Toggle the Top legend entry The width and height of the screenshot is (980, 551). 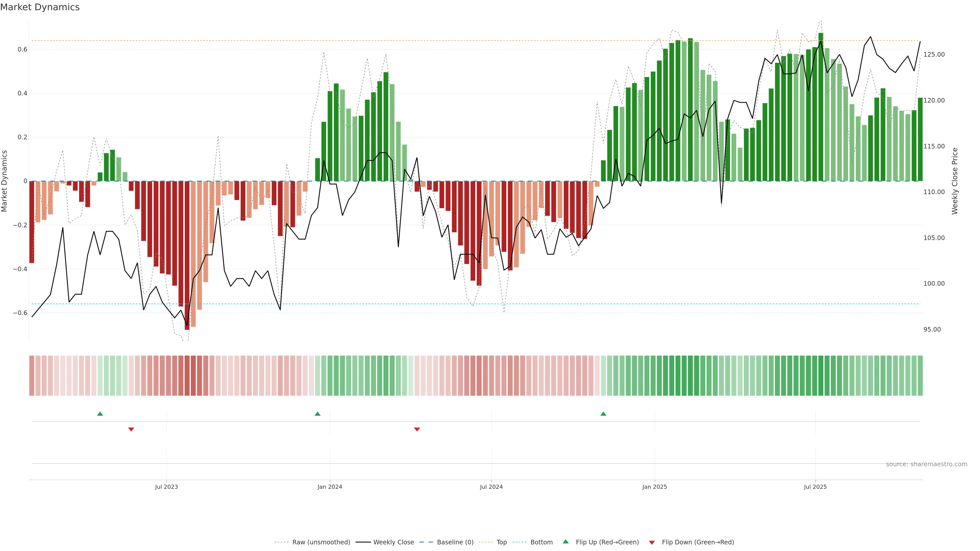pos(501,542)
